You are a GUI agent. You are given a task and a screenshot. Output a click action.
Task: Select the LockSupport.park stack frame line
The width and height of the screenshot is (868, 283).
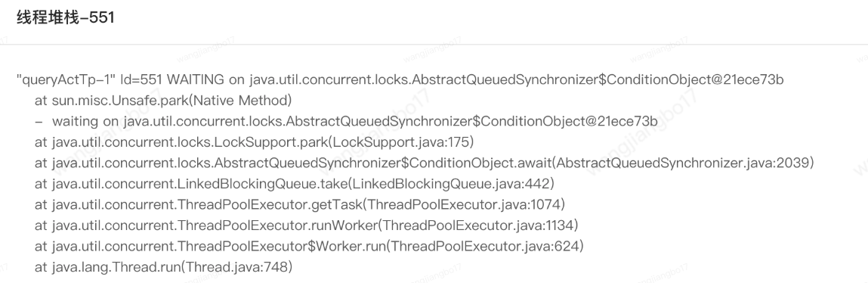254,142
